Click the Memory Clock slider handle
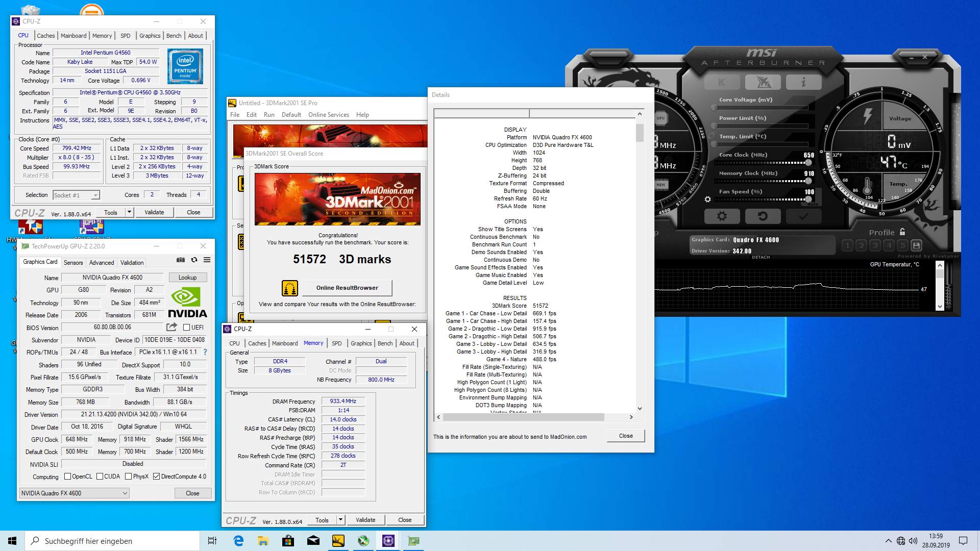Viewport: 980px width, 551px height. (x=808, y=181)
